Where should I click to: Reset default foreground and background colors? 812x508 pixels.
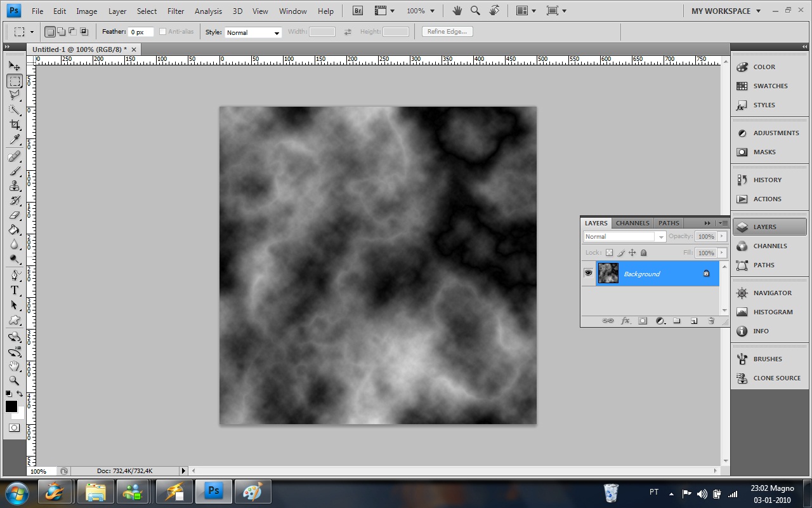pyautogui.click(x=8, y=394)
